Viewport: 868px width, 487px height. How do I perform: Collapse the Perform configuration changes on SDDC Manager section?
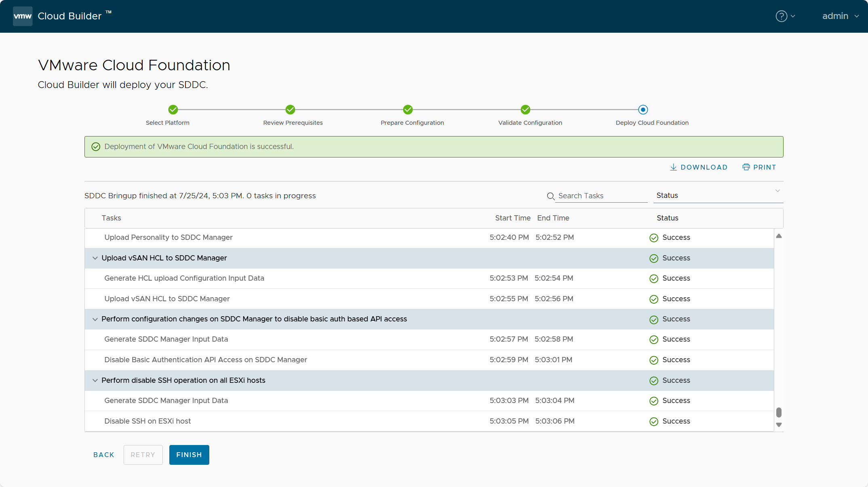(95, 318)
